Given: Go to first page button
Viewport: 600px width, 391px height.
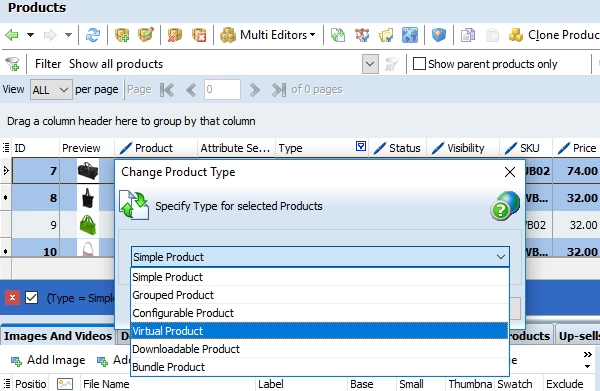Looking at the screenshot, I should (167, 90).
